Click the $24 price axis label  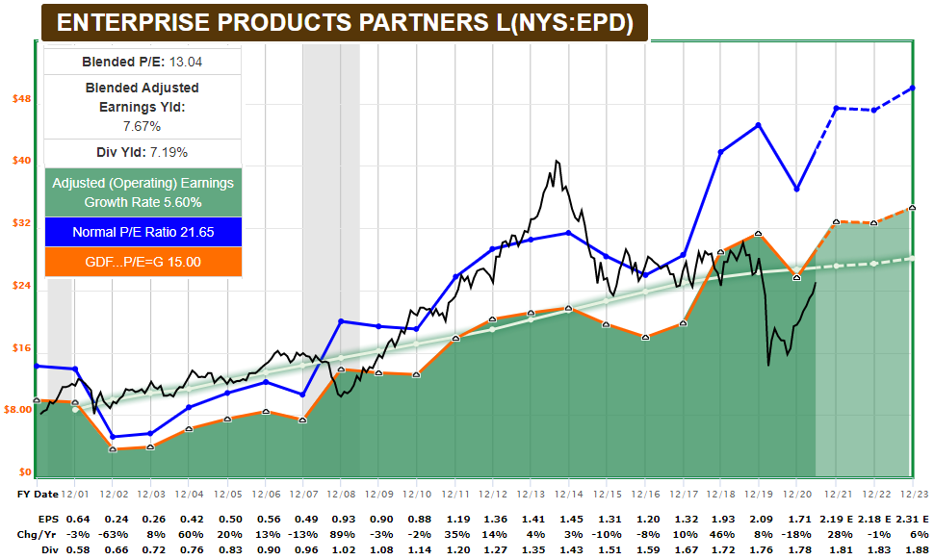pos(21,286)
